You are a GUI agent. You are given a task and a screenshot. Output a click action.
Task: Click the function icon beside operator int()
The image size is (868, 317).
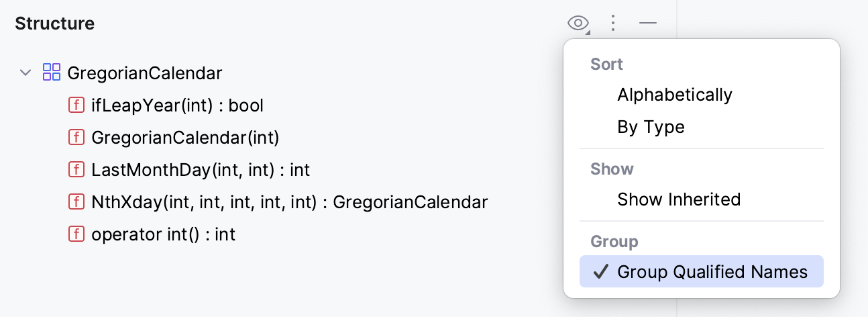[76, 234]
